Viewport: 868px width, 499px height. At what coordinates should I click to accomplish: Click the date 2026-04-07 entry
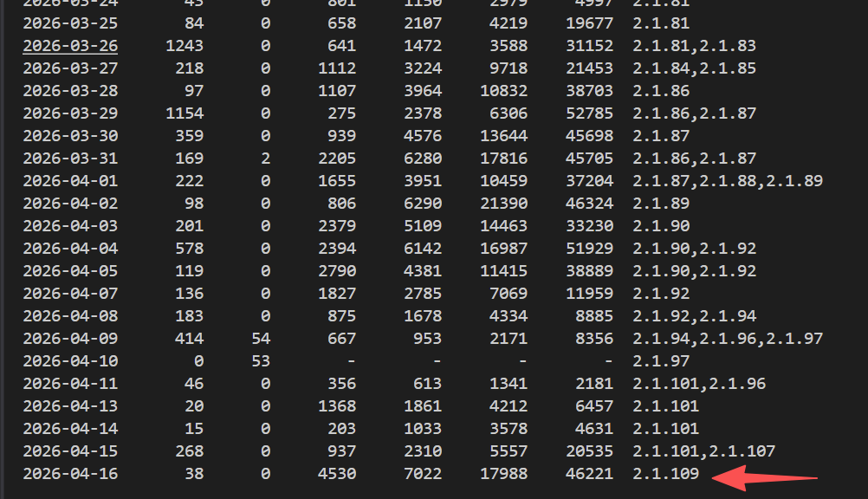(69, 293)
